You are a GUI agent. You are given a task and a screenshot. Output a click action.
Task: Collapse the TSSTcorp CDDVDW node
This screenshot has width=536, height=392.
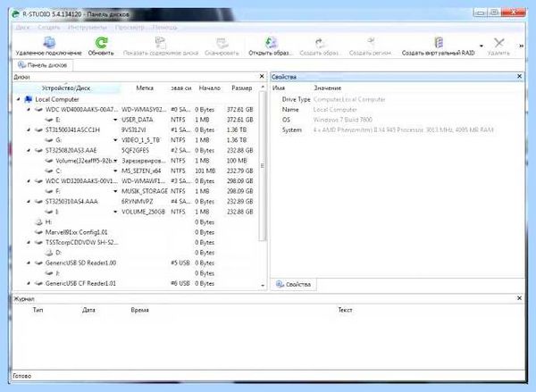pyautogui.click(x=29, y=243)
